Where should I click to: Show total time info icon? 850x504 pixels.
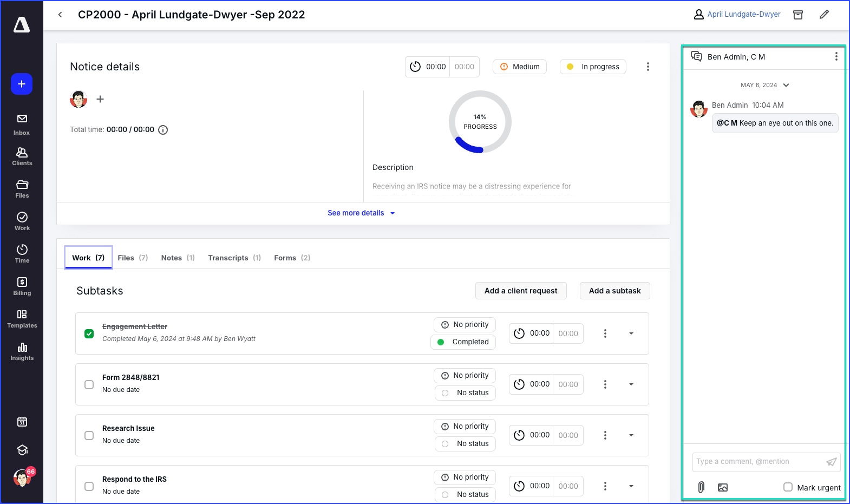pyautogui.click(x=163, y=130)
